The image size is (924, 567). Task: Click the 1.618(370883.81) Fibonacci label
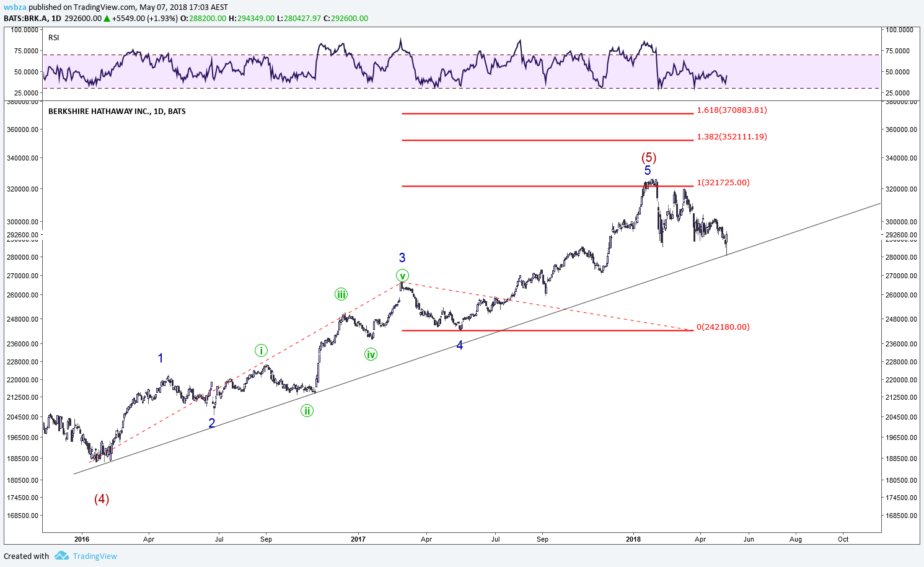[x=732, y=110]
